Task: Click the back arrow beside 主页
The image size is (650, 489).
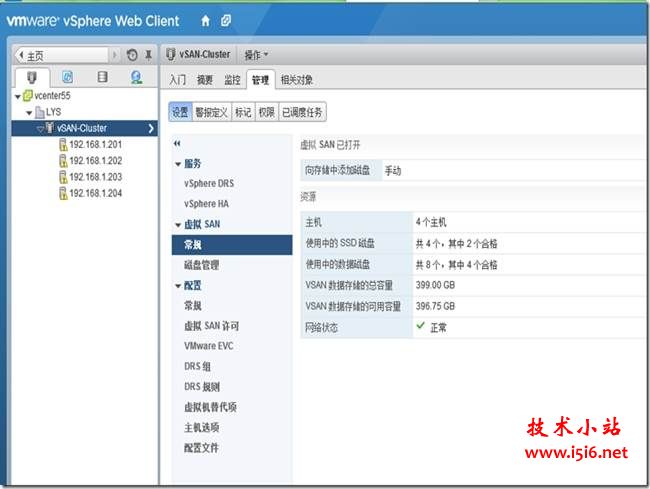Action: (x=21, y=55)
